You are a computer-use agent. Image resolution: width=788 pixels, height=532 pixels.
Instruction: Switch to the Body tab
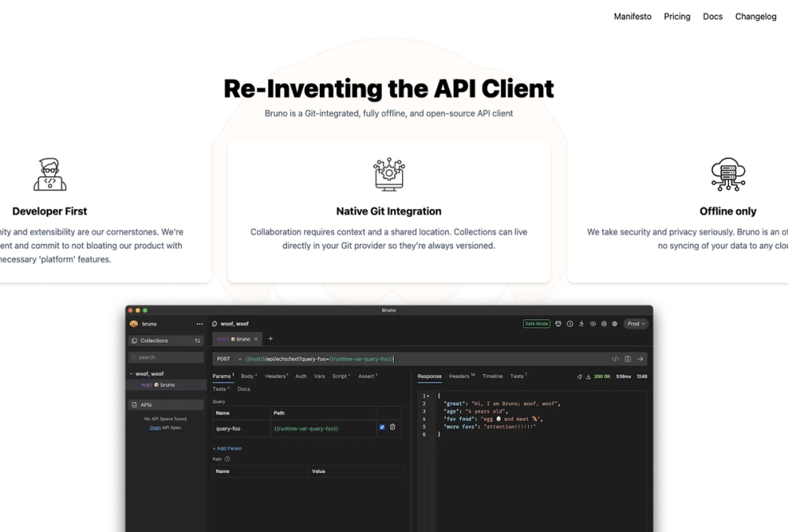[248, 376]
